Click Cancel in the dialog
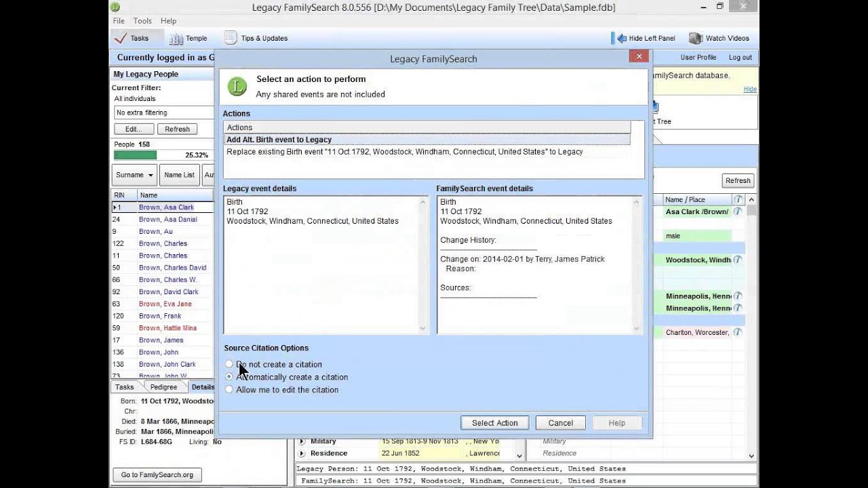The width and height of the screenshot is (868, 488). (561, 423)
